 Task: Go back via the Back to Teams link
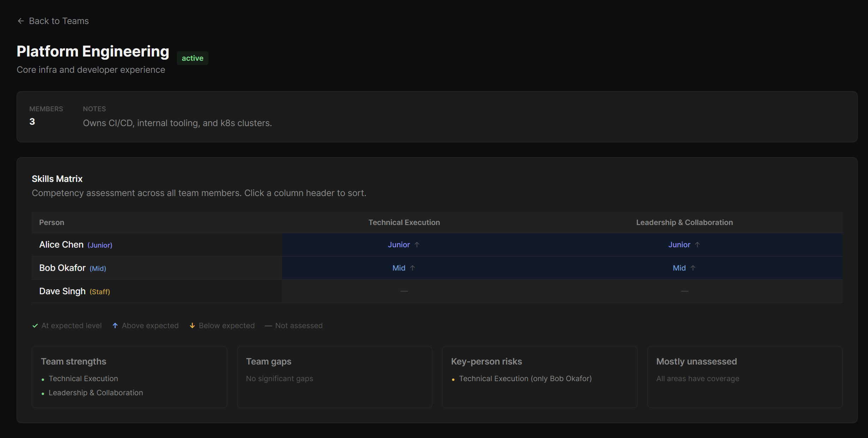click(53, 21)
